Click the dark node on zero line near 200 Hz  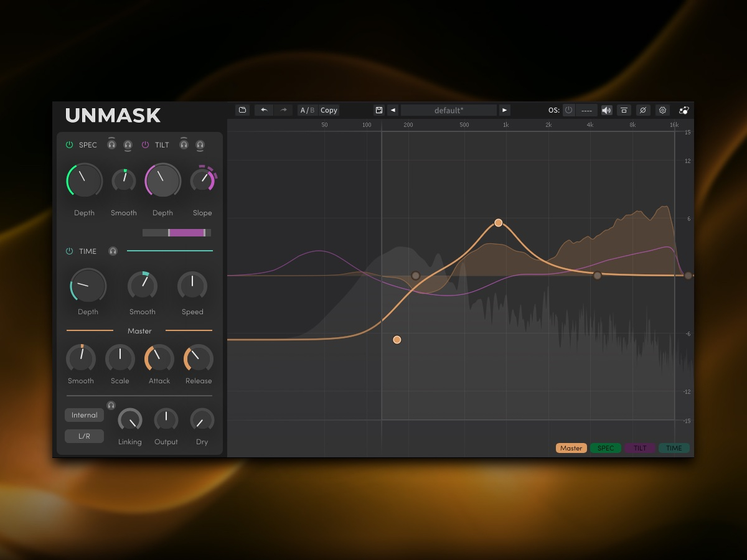pyautogui.click(x=416, y=276)
